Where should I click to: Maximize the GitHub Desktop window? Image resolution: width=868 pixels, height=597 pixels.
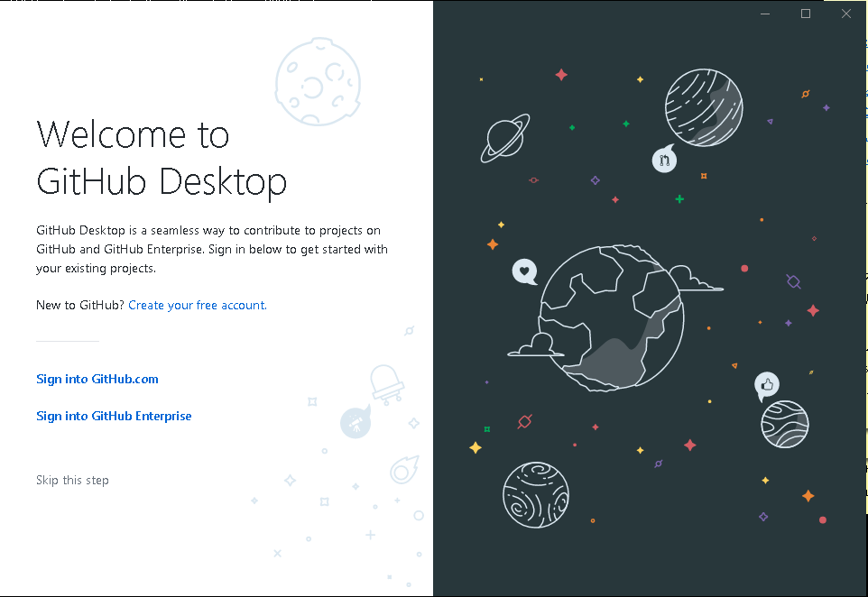805,14
